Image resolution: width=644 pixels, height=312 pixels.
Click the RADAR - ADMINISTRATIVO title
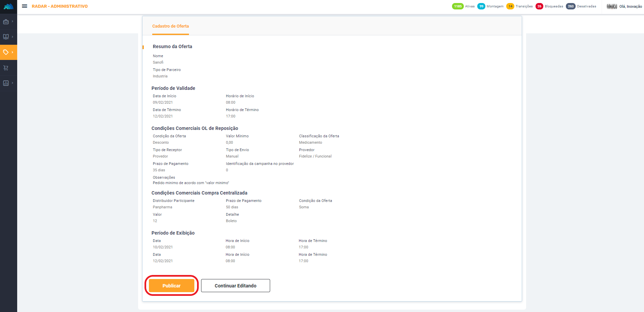click(60, 6)
